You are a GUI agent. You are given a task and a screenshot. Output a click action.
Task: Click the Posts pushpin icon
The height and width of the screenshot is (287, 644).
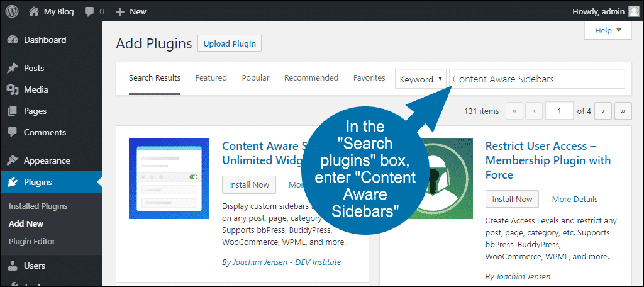pos(13,68)
